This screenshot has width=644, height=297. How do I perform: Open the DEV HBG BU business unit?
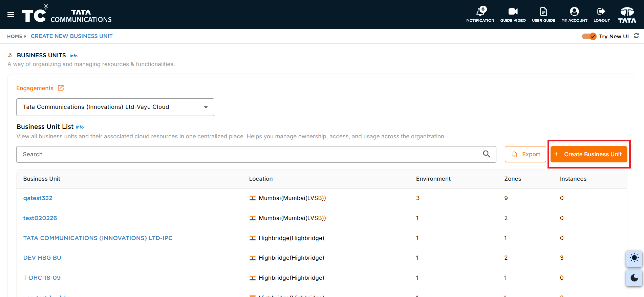point(42,258)
